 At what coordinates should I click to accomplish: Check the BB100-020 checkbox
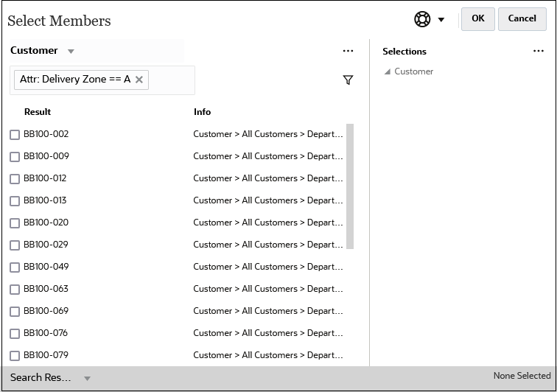(x=15, y=223)
